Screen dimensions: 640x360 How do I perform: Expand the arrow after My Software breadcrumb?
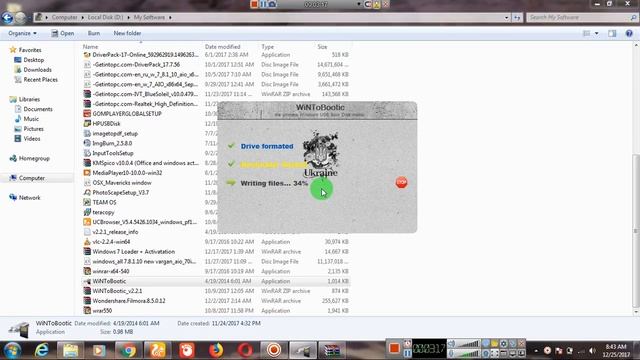coord(170,17)
